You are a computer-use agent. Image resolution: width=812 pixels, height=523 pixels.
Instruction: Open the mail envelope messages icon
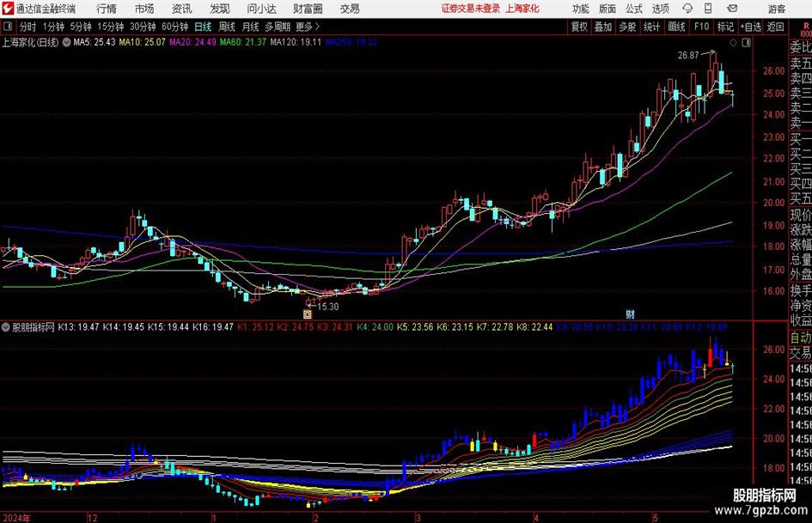coord(732,9)
